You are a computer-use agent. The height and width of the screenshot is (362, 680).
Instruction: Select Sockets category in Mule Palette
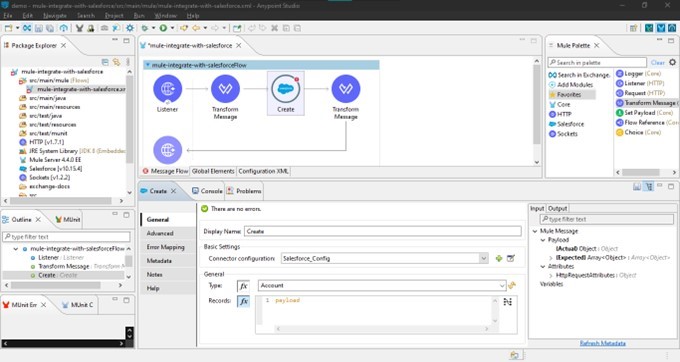563,134
